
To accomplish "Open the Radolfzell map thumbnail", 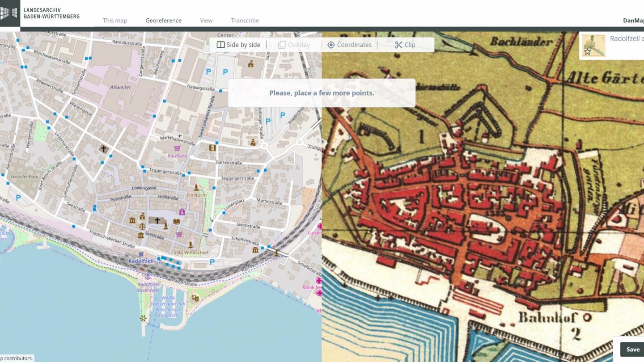I will tap(593, 46).
